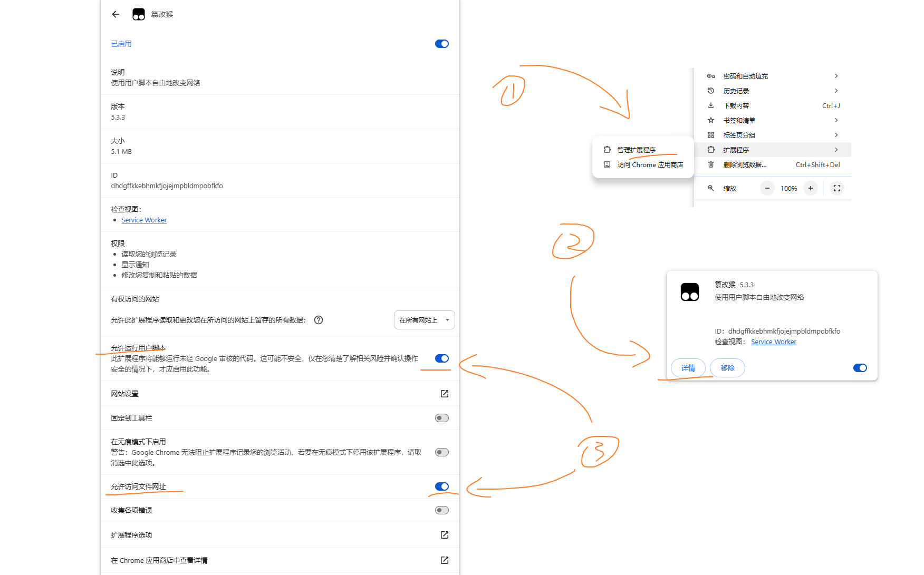Click the 移除 button on extension card
The width and height of the screenshot is (924, 575).
pos(727,368)
